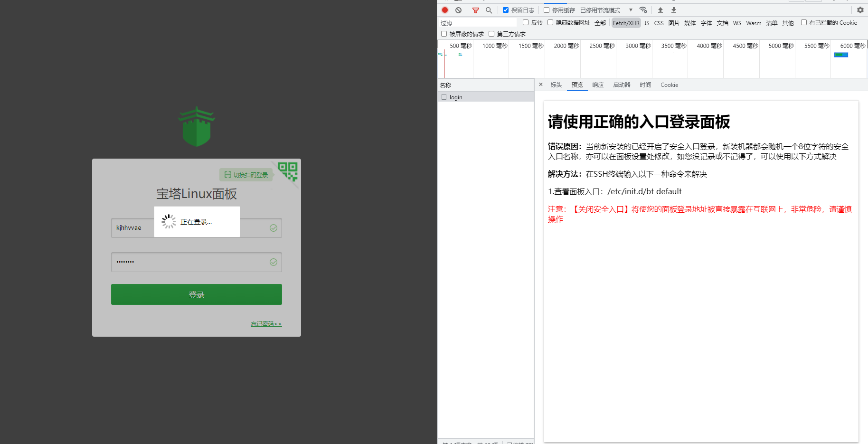The height and width of the screenshot is (444, 868).
Task: Click /etc/init.d/bt default command text
Action: pos(644,191)
